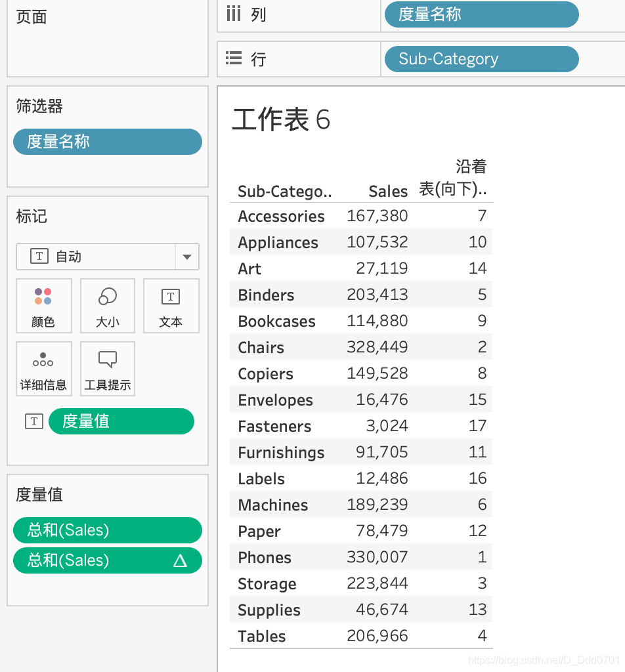The width and height of the screenshot is (625, 672).
Task: Select the first 总和(Sales) pill
Action: pyautogui.click(x=107, y=530)
